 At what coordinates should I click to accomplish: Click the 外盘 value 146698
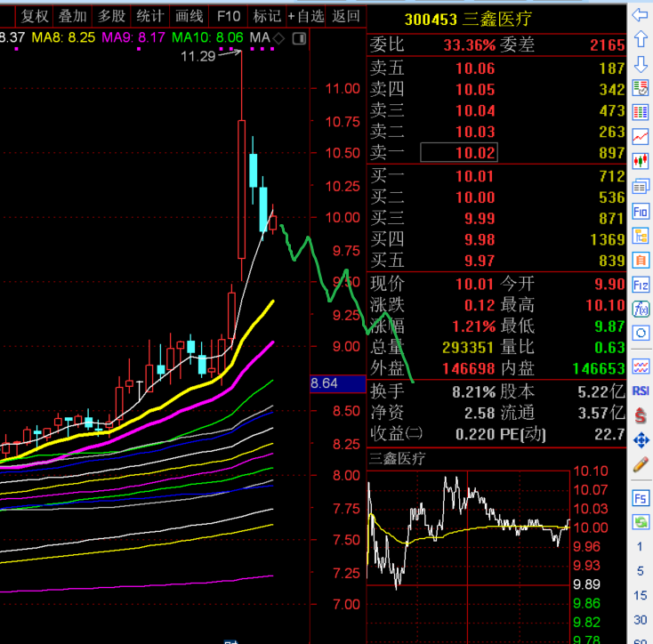[469, 369]
